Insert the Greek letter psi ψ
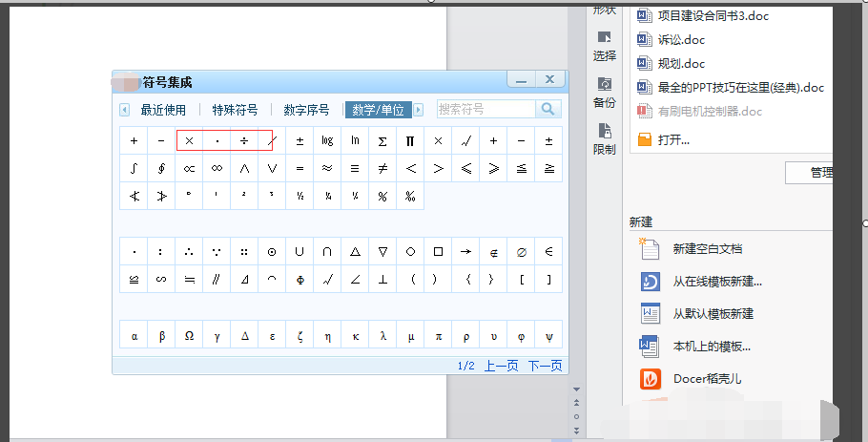Screen dimensions: 868x442 pyautogui.click(x=548, y=336)
